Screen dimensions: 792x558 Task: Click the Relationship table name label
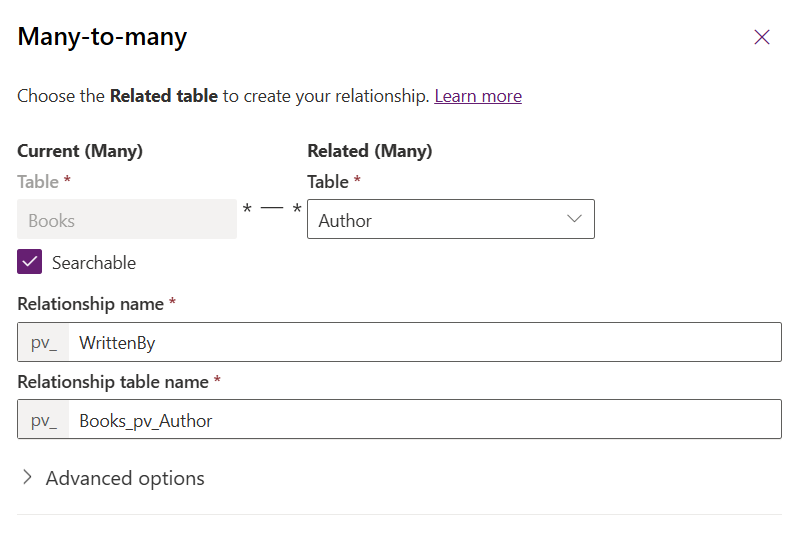[x=113, y=382]
